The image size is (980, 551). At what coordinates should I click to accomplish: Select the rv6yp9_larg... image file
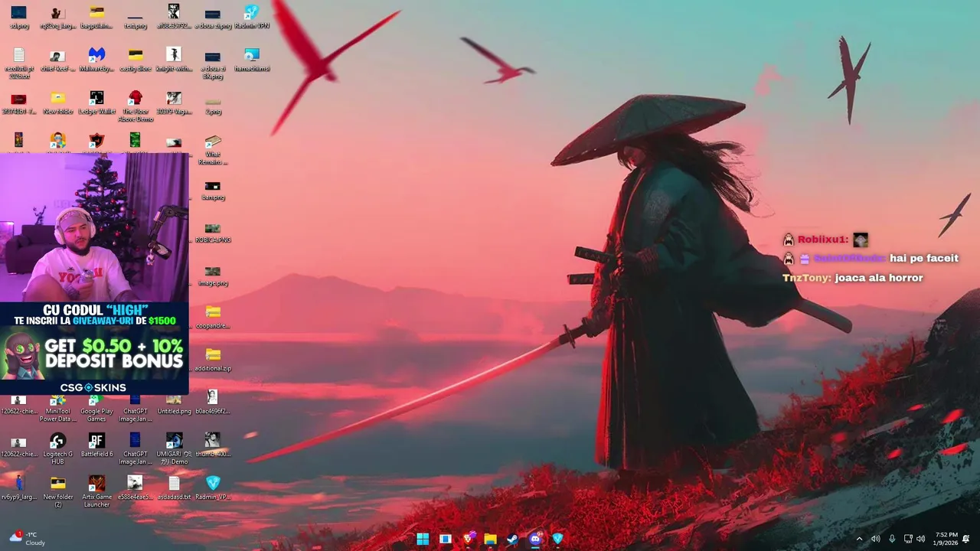point(18,488)
